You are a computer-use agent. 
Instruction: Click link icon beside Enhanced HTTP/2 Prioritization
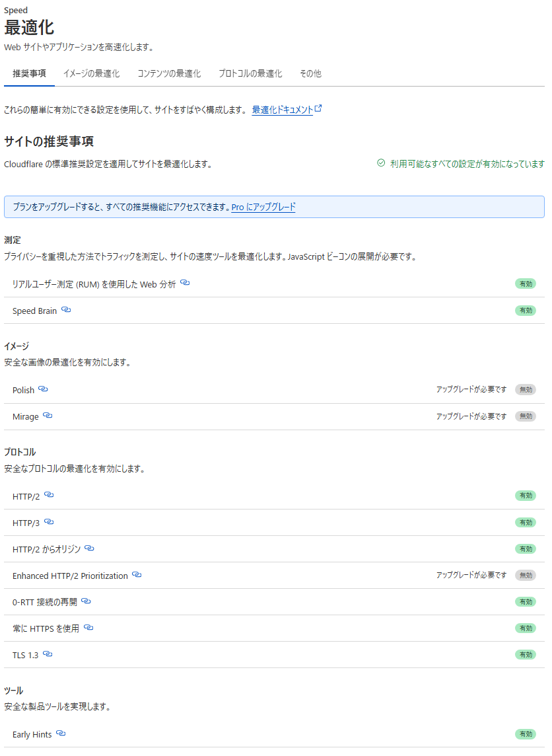[137, 574]
